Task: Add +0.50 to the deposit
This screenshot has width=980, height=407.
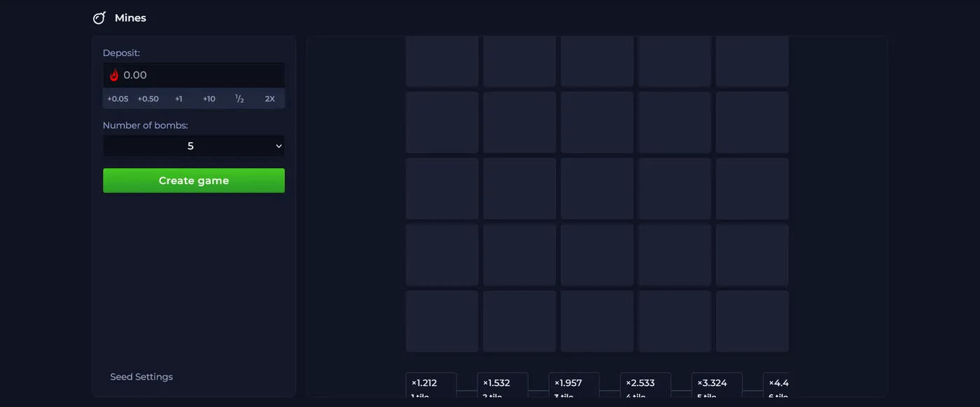Action: (148, 99)
